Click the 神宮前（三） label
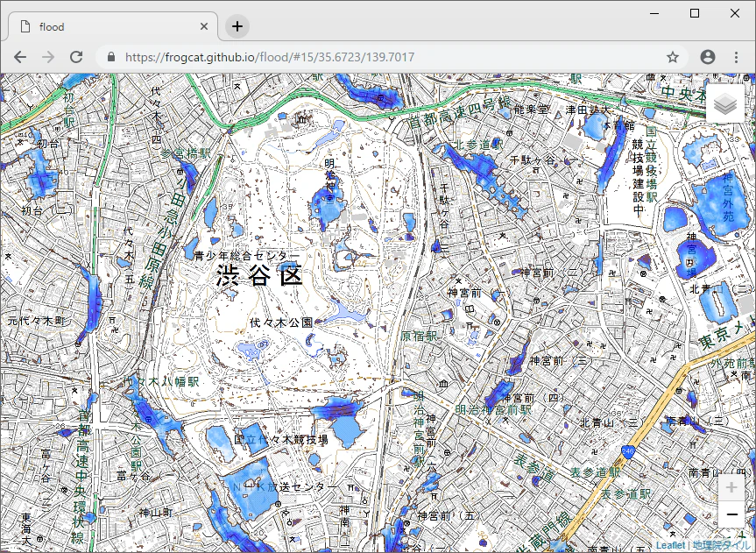Image resolution: width=756 pixels, height=553 pixels. click(x=558, y=360)
